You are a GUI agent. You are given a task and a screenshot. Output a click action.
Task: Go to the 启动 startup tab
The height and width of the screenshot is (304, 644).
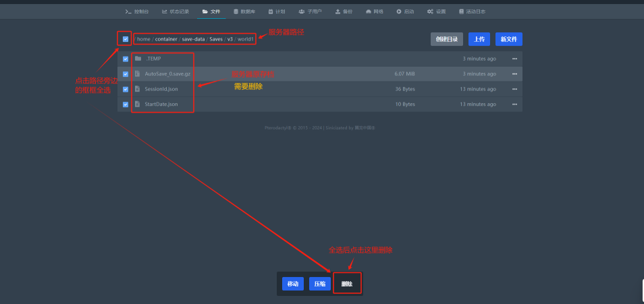[x=405, y=11]
